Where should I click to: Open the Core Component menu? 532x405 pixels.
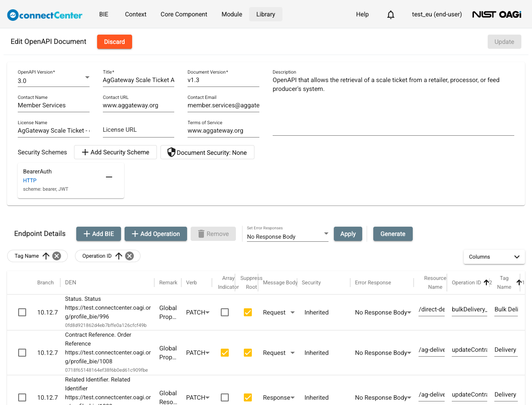[x=184, y=14]
